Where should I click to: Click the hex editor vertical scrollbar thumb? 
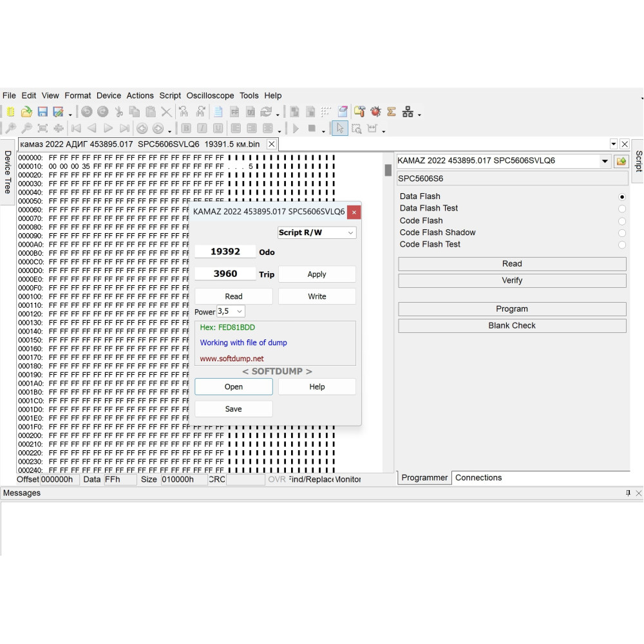(x=388, y=169)
